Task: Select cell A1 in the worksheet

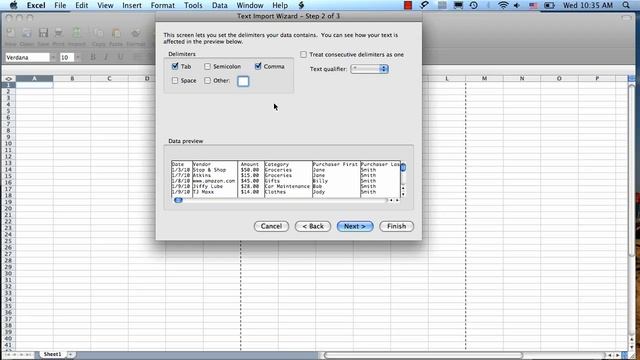Action: [x=34, y=85]
